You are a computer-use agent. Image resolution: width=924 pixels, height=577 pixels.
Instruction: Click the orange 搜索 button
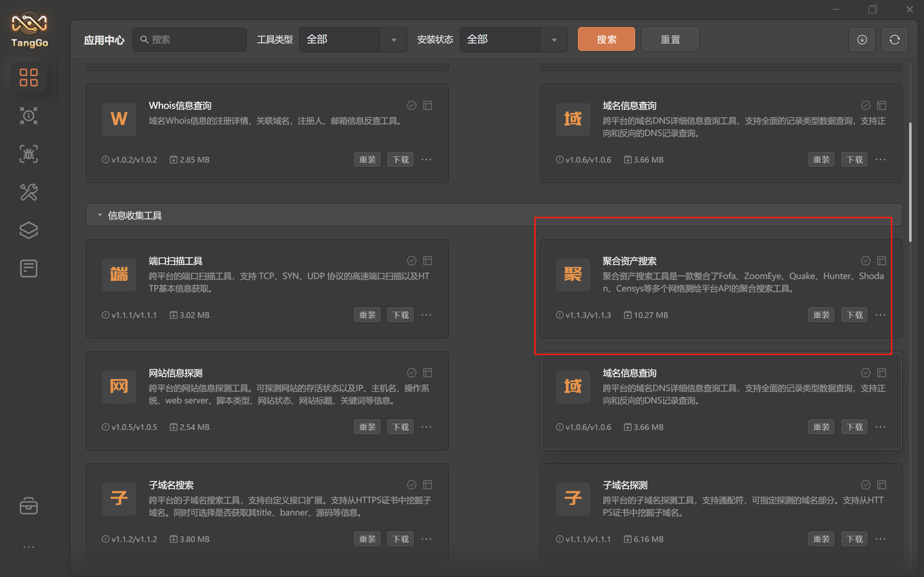(x=606, y=39)
